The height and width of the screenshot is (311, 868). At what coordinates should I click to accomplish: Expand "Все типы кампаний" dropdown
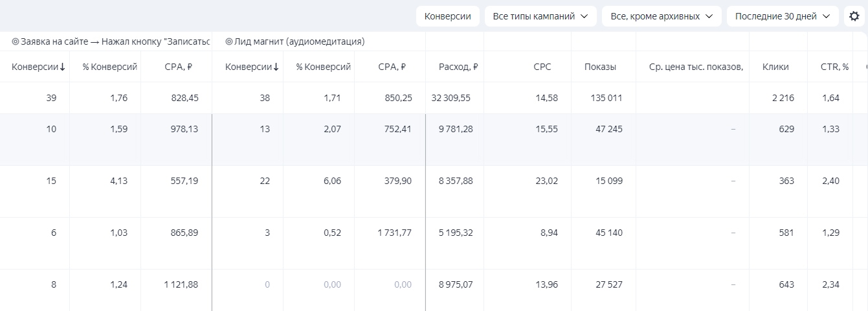[x=540, y=16]
